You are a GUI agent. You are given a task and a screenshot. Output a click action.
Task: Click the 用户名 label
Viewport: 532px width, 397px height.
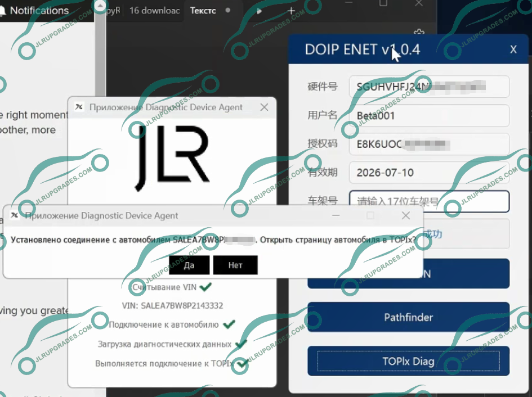[323, 115]
